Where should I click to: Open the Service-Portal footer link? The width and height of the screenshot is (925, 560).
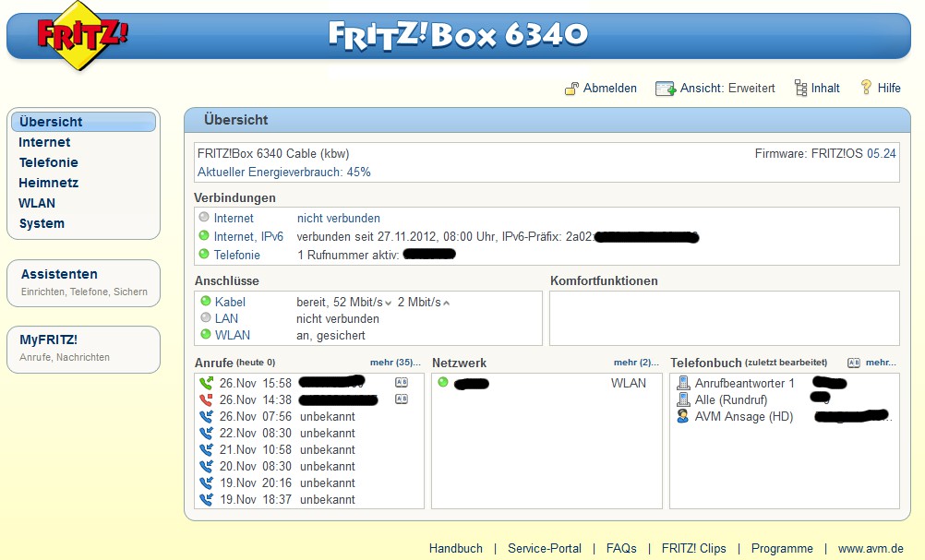[545, 548]
